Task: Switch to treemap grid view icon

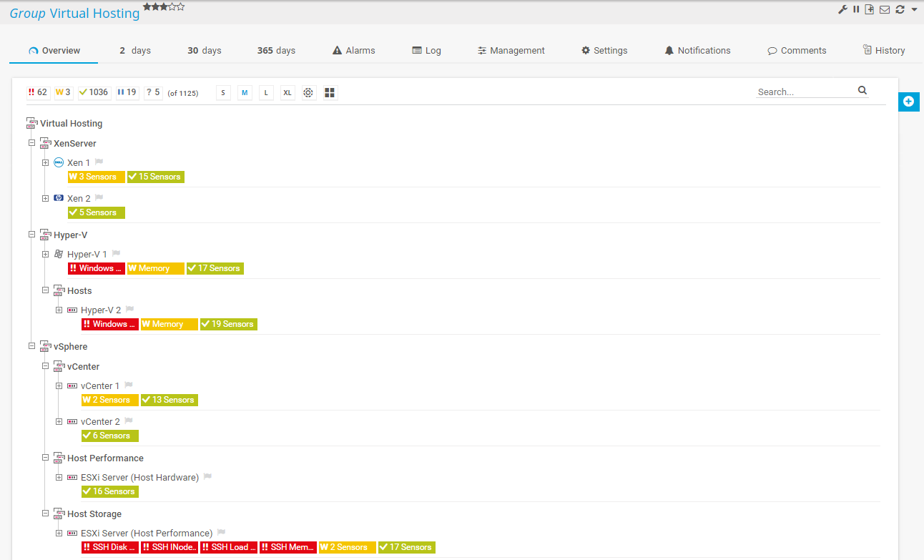Action: 330,93
